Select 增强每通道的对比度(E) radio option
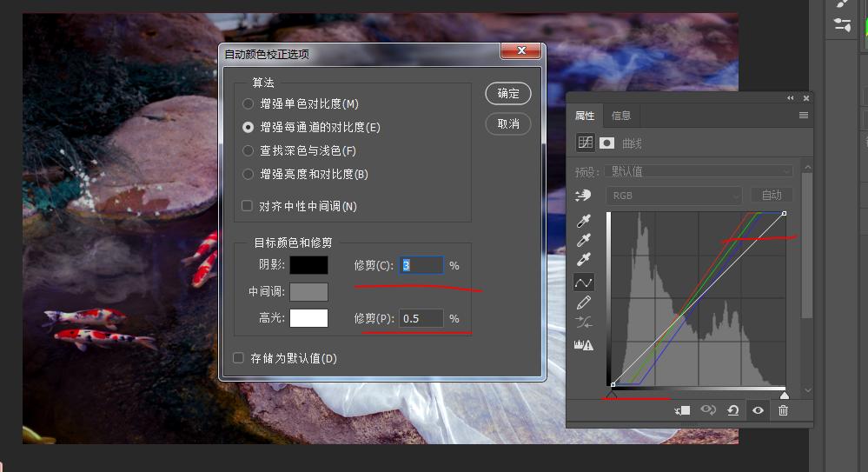Image resolution: width=868 pixels, height=472 pixels. click(248, 128)
